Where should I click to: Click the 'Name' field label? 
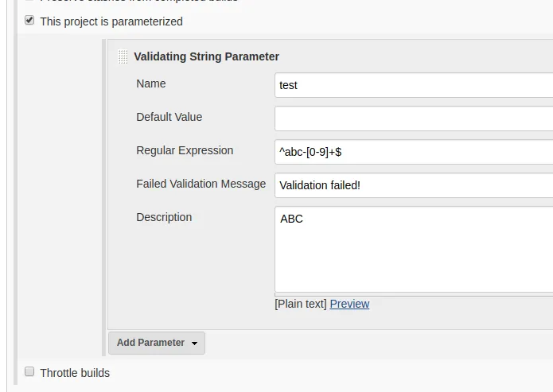[151, 83]
